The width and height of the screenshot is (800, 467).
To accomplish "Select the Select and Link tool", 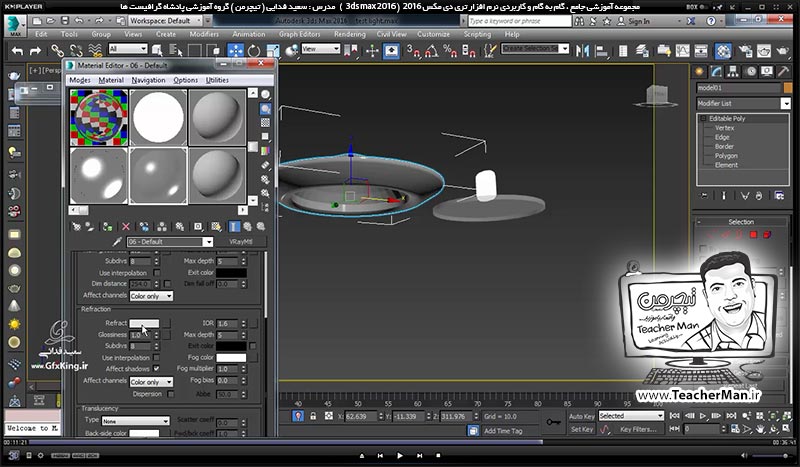I will pos(57,51).
